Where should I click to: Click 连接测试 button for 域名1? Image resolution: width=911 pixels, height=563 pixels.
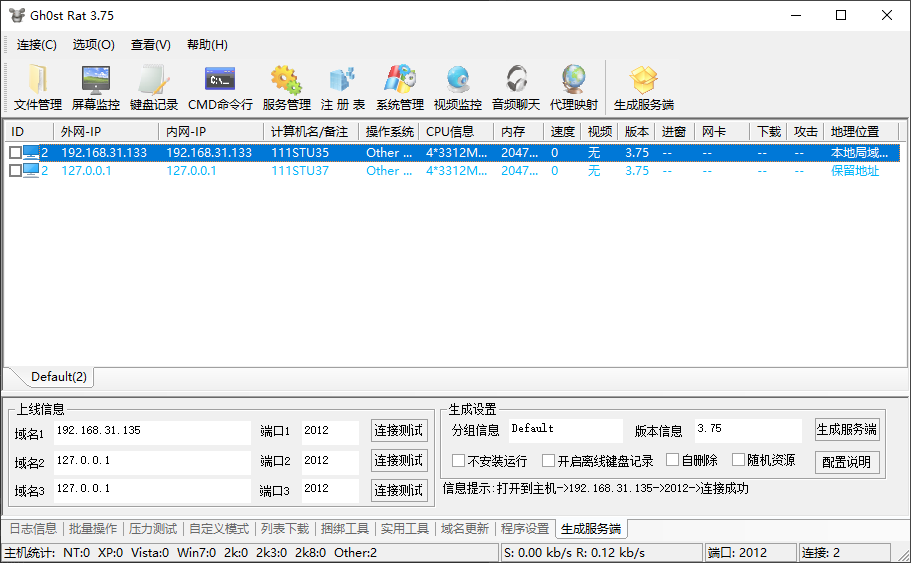[399, 431]
